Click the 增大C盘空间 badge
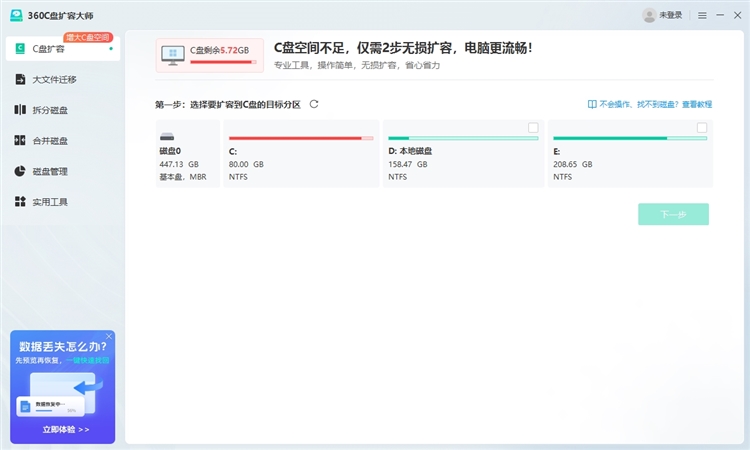Image resolution: width=750 pixels, height=450 pixels. [x=88, y=37]
